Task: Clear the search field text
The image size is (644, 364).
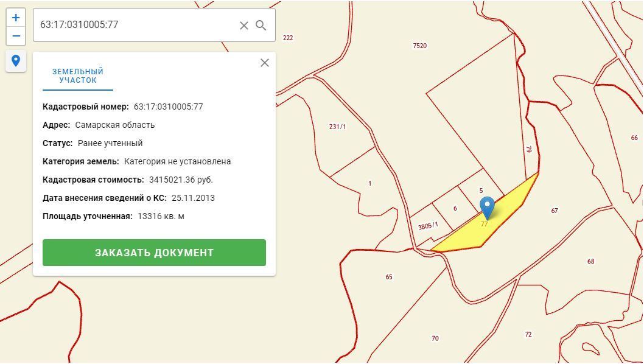Action: (x=243, y=25)
